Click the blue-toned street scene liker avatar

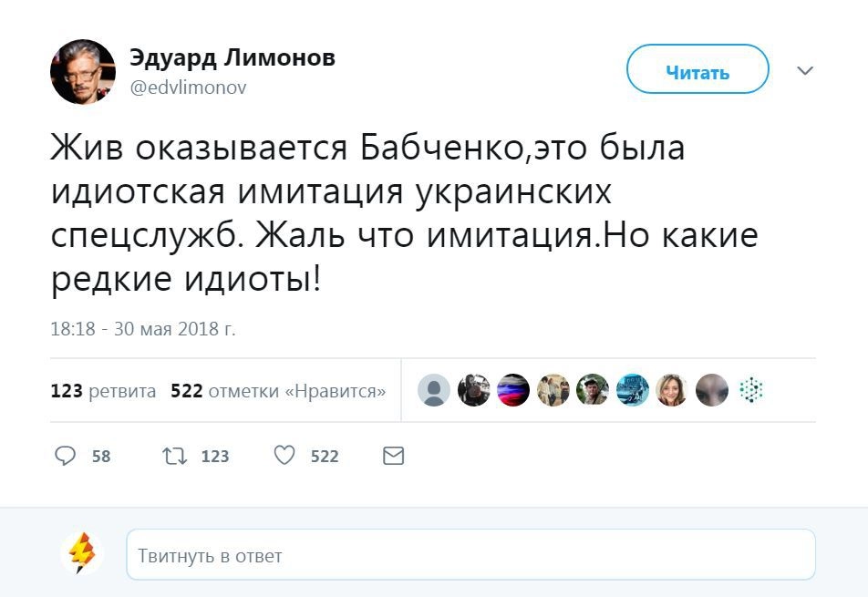(632, 390)
